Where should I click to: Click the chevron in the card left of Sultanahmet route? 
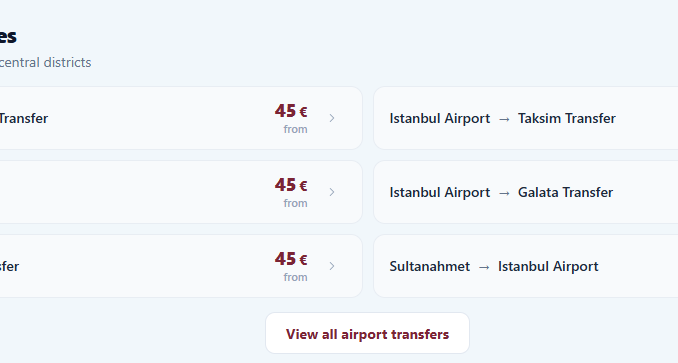(x=332, y=266)
